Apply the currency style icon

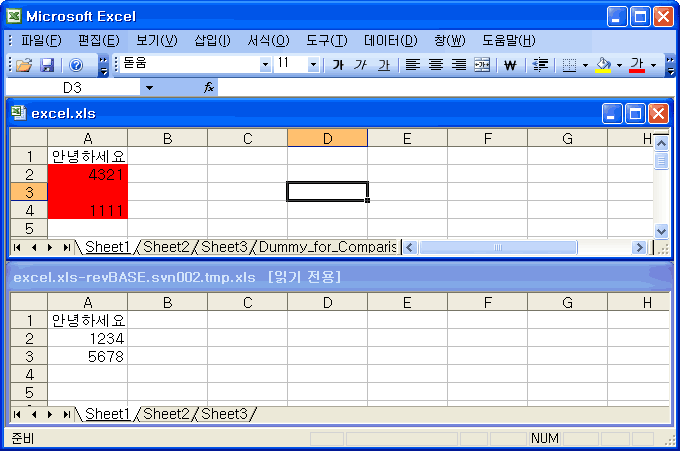pyautogui.click(x=510, y=65)
